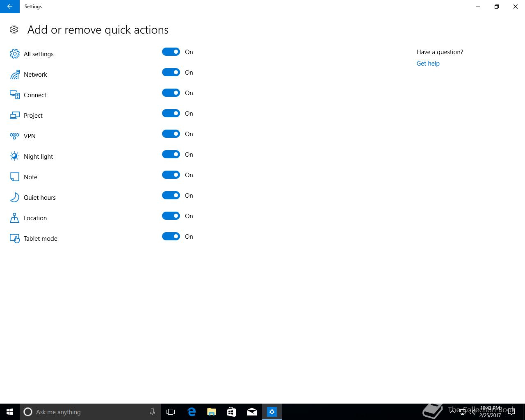Disable the Quiet hours toggle

[171, 195]
